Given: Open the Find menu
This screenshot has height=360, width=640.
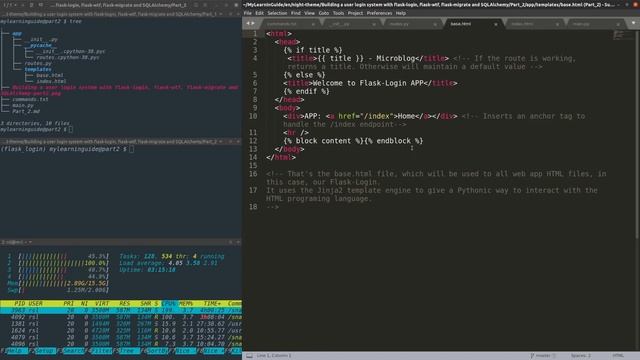Looking at the screenshot, I should click(x=296, y=13).
